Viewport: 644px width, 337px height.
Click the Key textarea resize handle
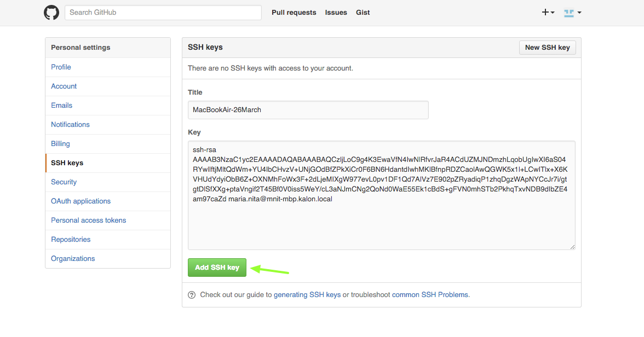pos(573,247)
